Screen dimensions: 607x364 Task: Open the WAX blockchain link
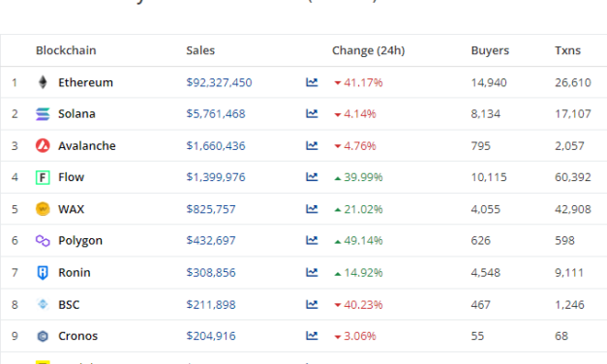point(72,209)
